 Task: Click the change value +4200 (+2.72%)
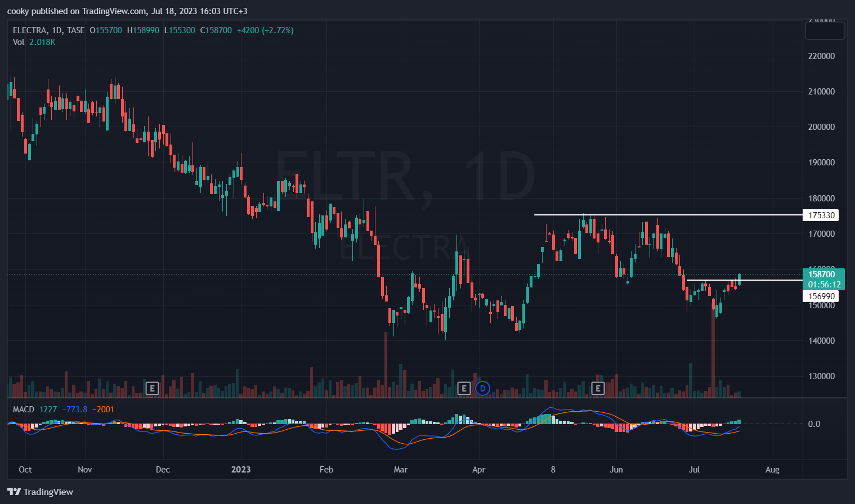click(265, 30)
